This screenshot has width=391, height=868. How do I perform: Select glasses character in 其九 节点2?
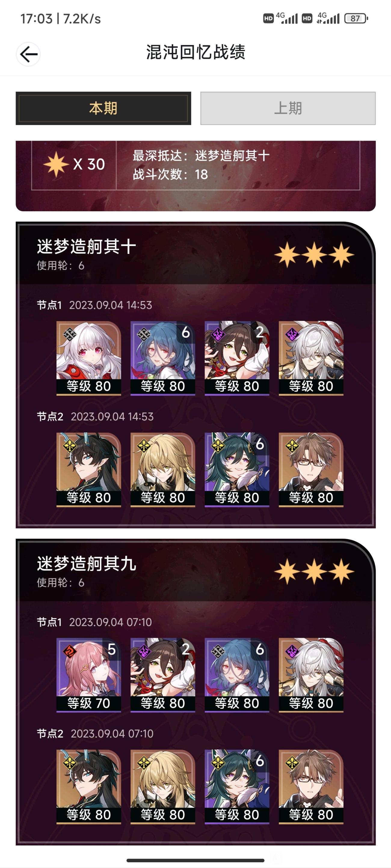tap(311, 787)
